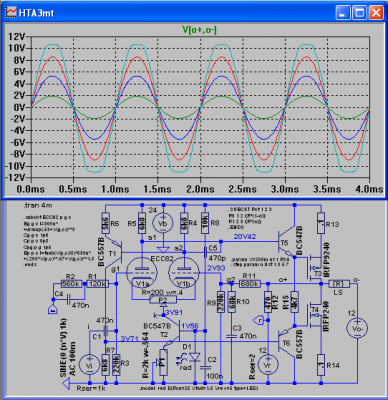This screenshot has width=388, height=400.
Task: Click the -12V vertical axis label
Action: 15,177
